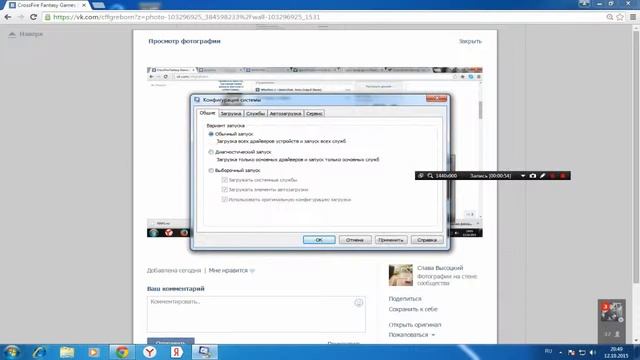The width and height of the screenshot is (640, 360).
Task: Click the magnifier icon in recorder bar
Action: tap(430, 176)
